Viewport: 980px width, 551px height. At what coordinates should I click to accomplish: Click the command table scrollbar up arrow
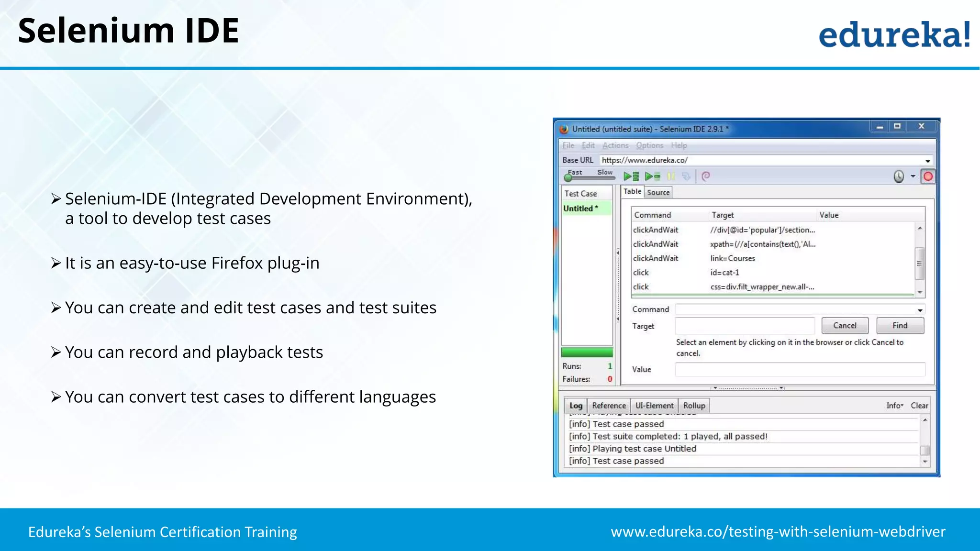click(920, 228)
